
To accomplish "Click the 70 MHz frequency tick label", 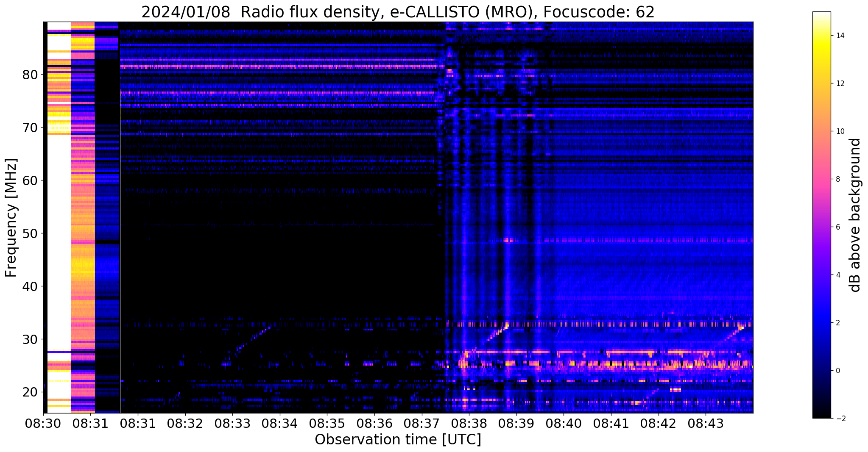I will click(x=30, y=128).
